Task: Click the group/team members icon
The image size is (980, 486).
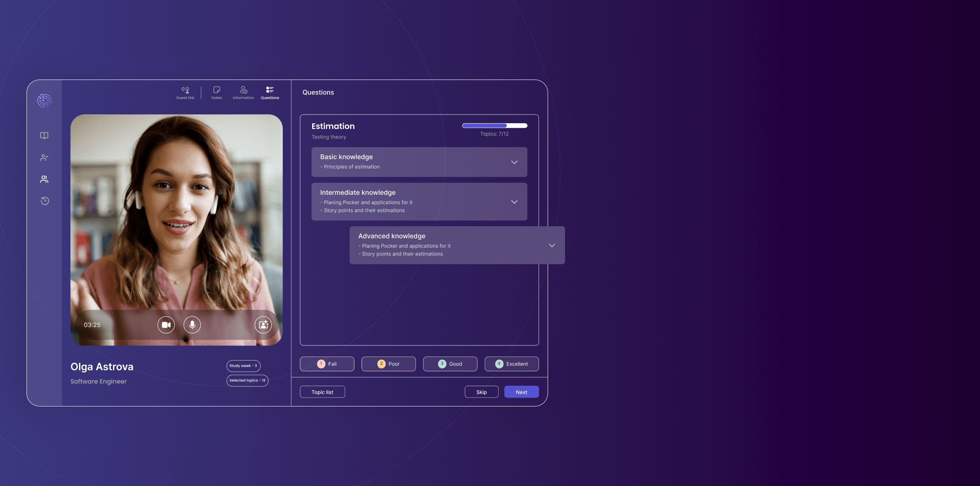Action: click(x=44, y=179)
